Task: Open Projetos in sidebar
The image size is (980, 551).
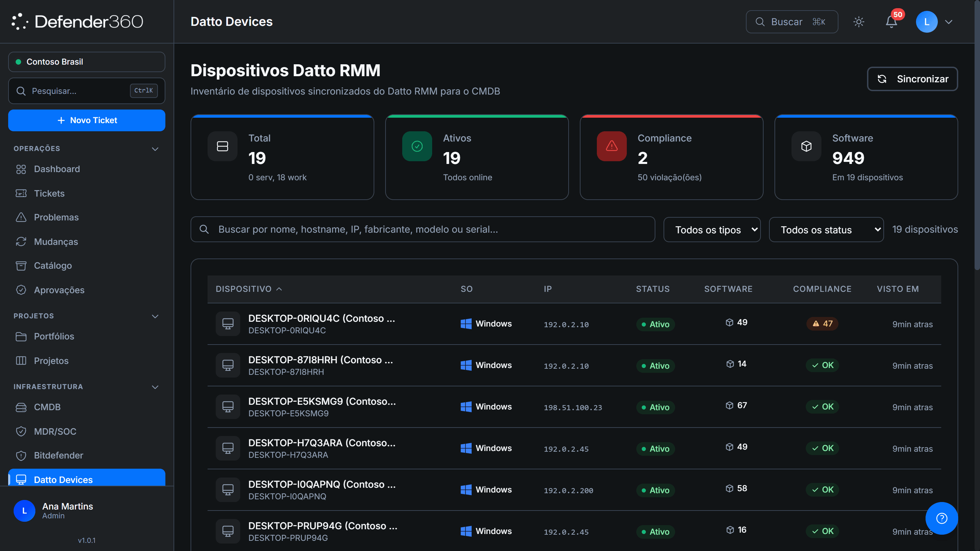Action: tap(87, 361)
